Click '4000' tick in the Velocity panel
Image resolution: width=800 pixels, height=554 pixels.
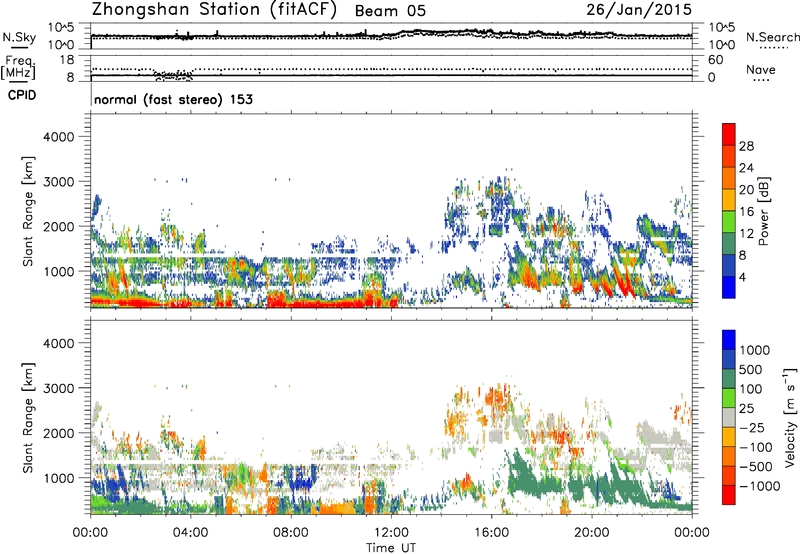58,343
